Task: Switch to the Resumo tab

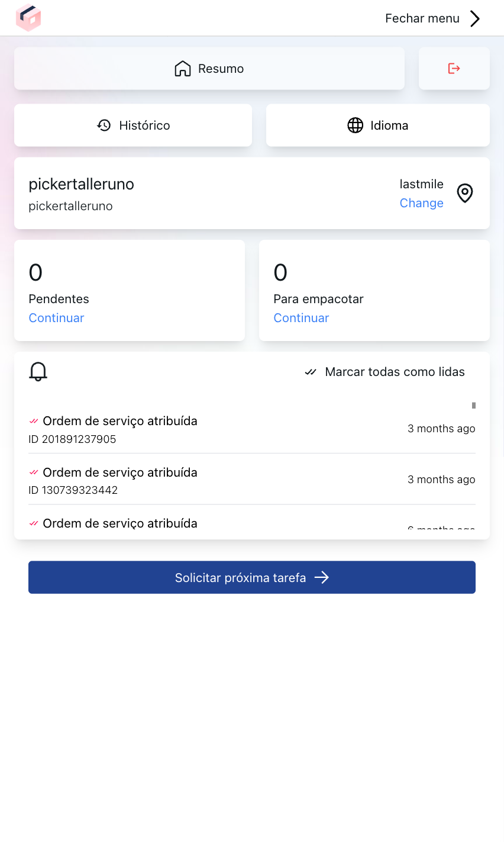Action: coord(209,68)
